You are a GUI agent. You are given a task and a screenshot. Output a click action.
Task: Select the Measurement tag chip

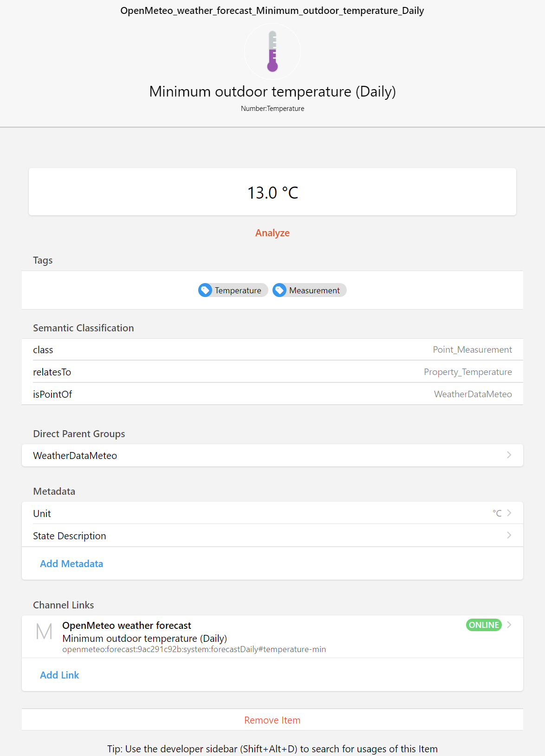314,291
